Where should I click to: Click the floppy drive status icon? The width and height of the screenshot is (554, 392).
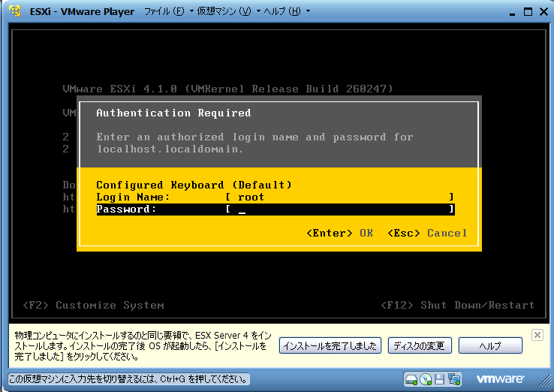coord(439,380)
